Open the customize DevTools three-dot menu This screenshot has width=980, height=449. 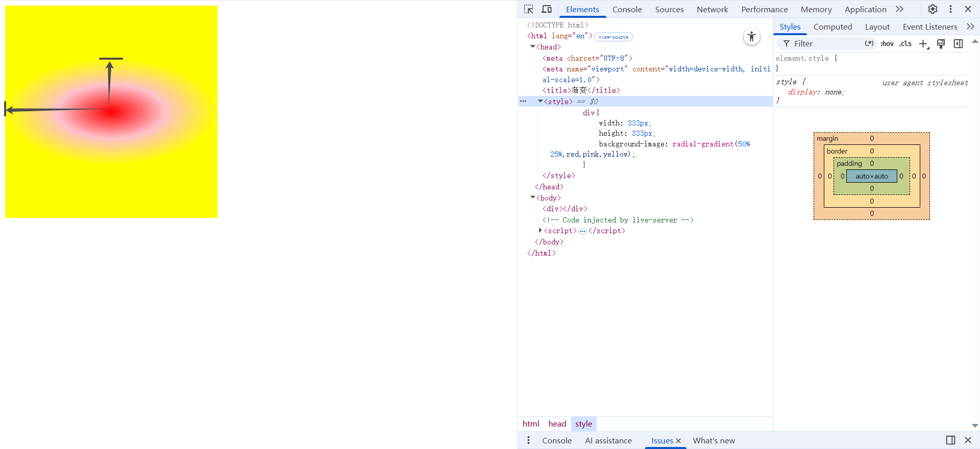tap(950, 9)
